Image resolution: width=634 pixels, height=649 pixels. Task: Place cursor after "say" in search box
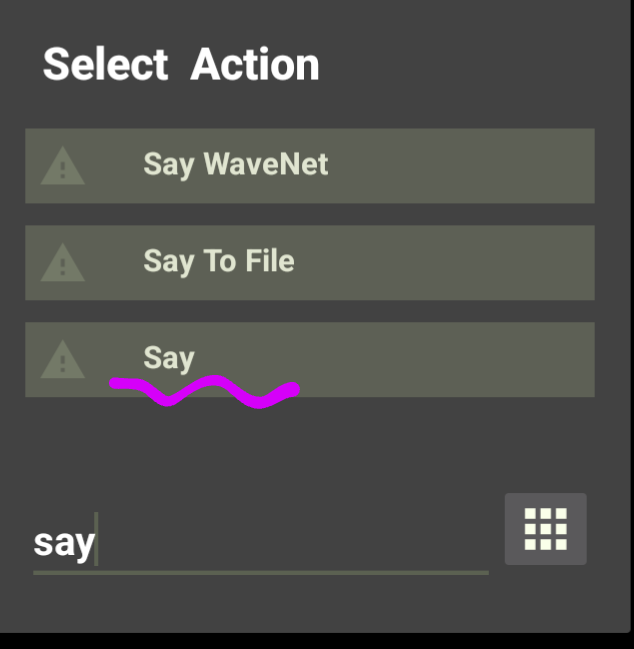(96, 539)
